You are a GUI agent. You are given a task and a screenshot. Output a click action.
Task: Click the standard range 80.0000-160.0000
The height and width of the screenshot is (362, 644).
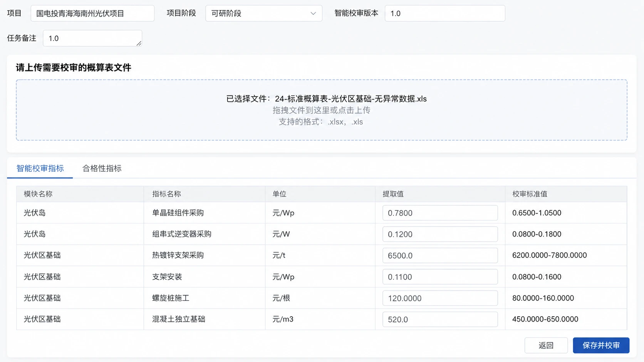pyautogui.click(x=543, y=298)
